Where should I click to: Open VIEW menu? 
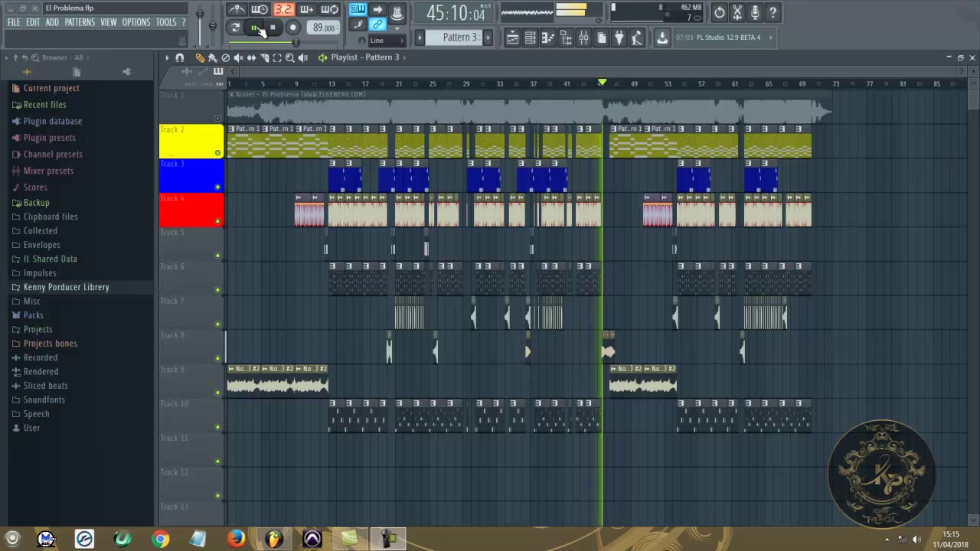tap(109, 22)
